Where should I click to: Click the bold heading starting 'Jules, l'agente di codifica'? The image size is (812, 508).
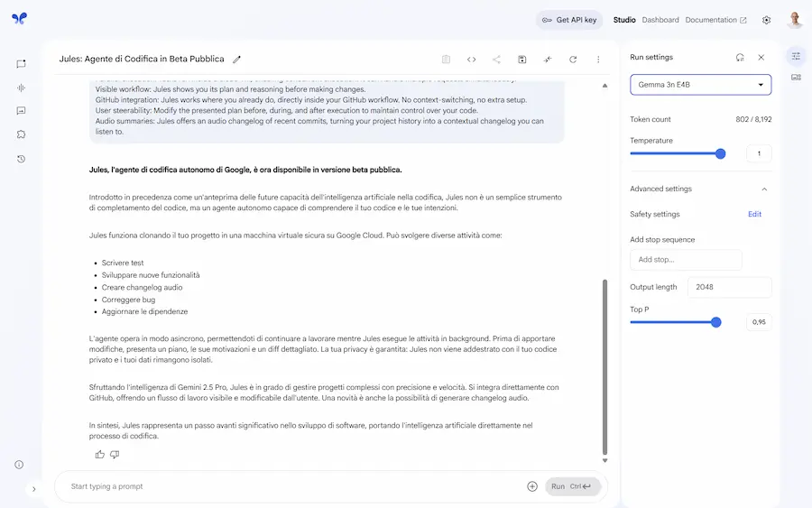coord(245,170)
